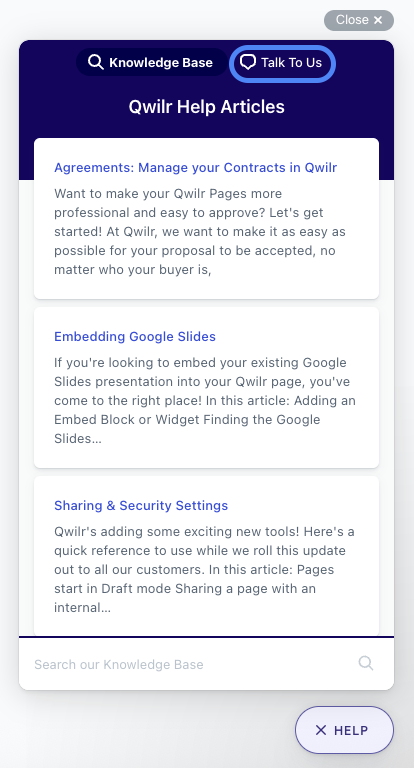
Task: Click the "Knowledge Base" label text
Action: coord(161,63)
